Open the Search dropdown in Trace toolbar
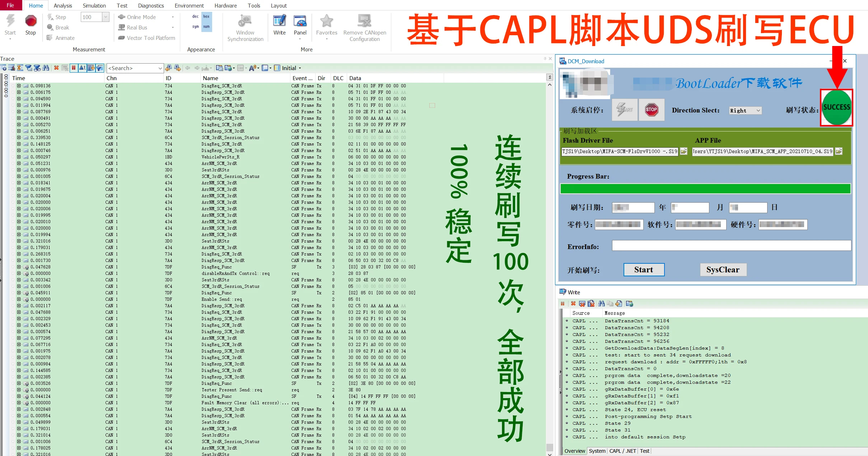Viewport: 868px width, 456px height. (135, 68)
